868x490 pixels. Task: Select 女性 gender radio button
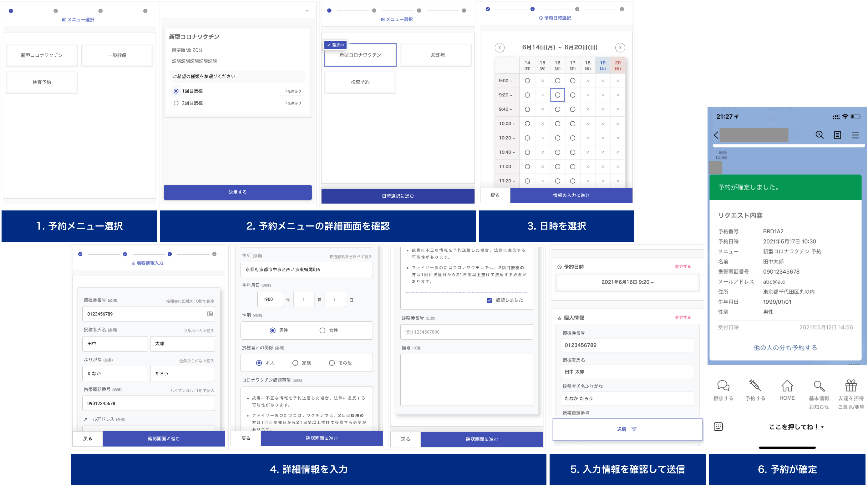tap(322, 331)
